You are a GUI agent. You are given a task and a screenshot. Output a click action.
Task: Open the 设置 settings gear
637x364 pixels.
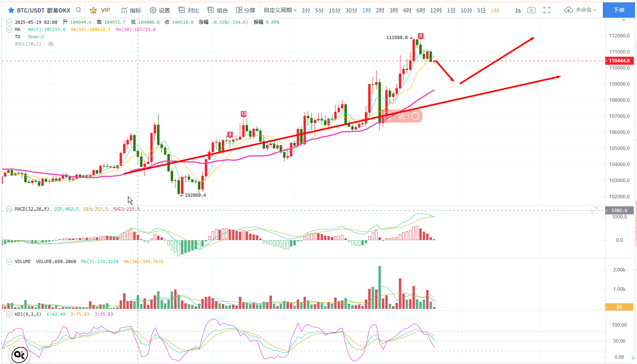pyautogui.click(x=160, y=10)
